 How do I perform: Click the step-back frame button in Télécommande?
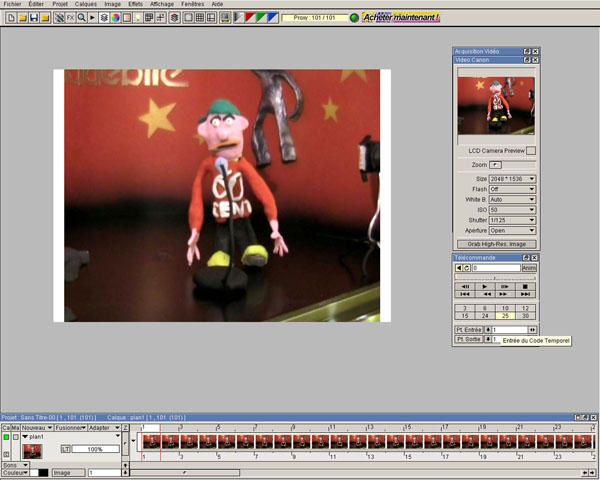tap(465, 287)
